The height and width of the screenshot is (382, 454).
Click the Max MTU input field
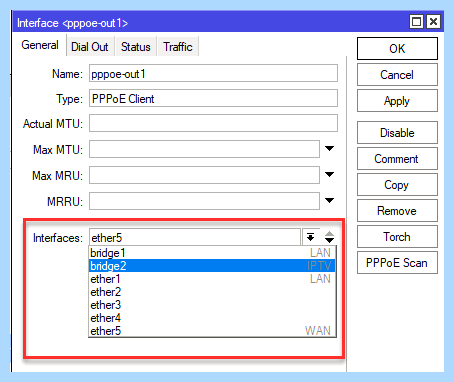click(x=204, y=149)
